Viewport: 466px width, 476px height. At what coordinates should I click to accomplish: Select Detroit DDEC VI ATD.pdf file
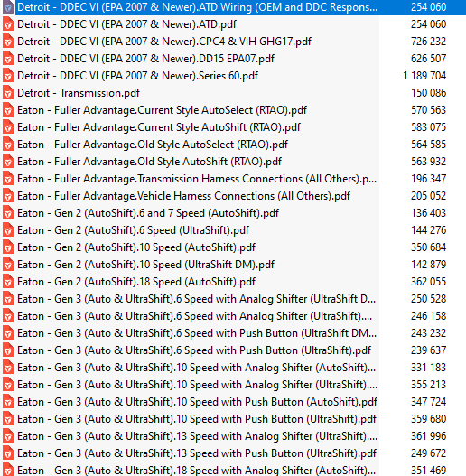[126, 24]
